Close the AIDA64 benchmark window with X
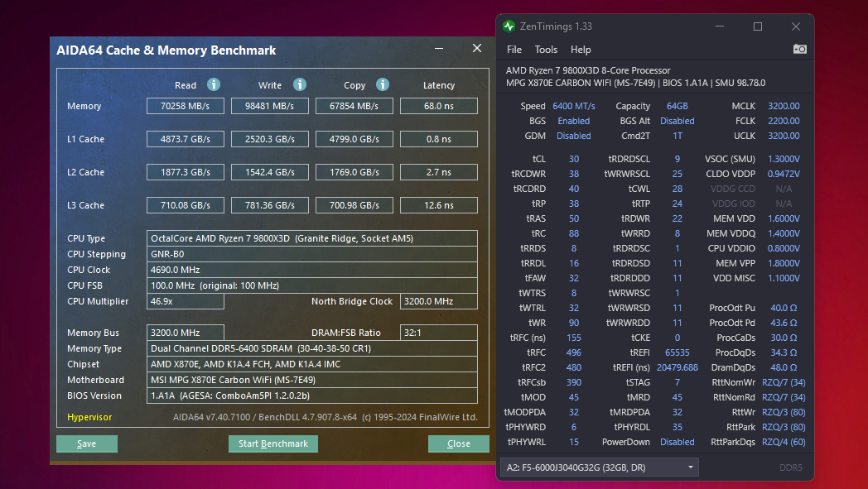 477,49
